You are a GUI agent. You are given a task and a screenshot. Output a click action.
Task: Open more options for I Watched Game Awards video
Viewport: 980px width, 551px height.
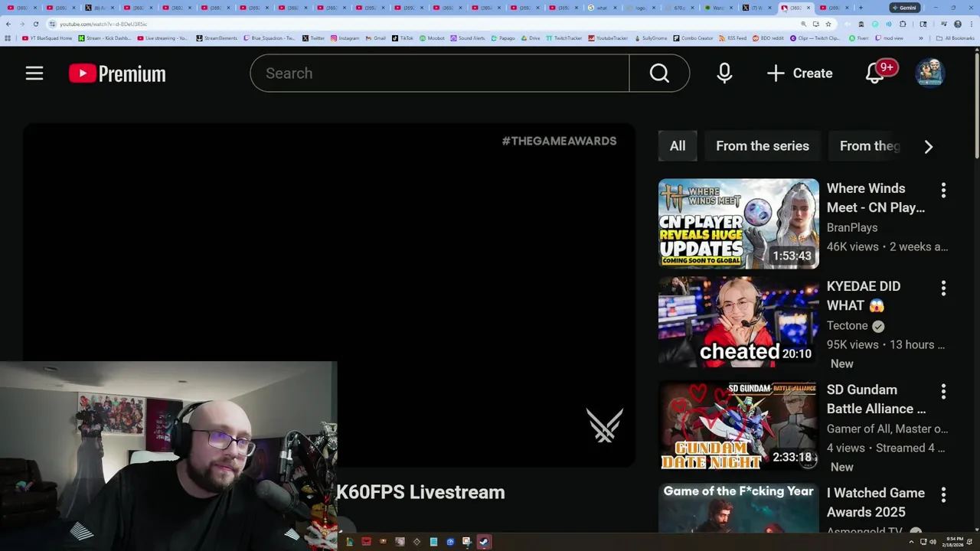pyautogui.click(x=943, y=495)
